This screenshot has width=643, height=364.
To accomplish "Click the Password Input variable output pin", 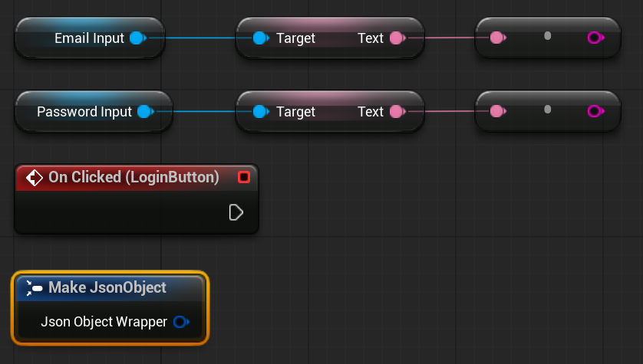I will pos(146,112).
